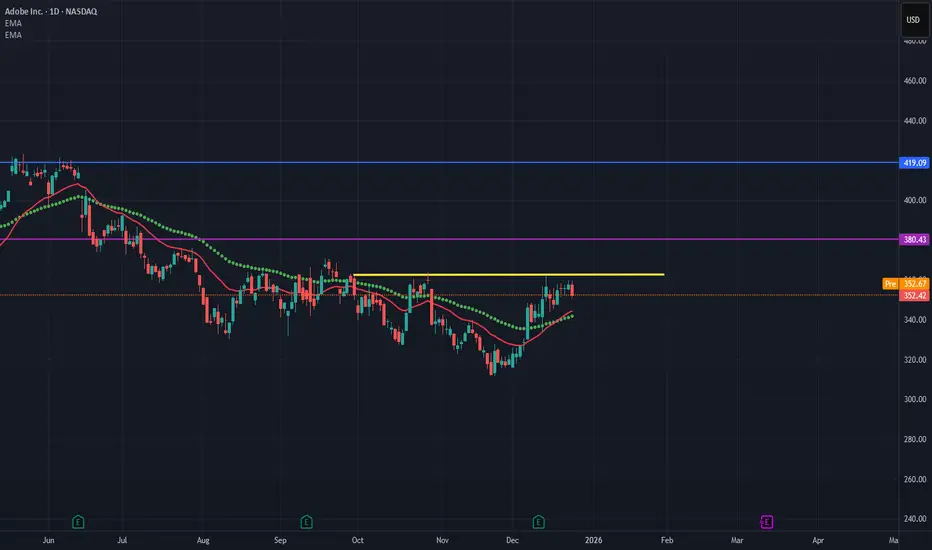
Task: Select the yellow horizontal resistance line
Action: click(x=509, y=275)
